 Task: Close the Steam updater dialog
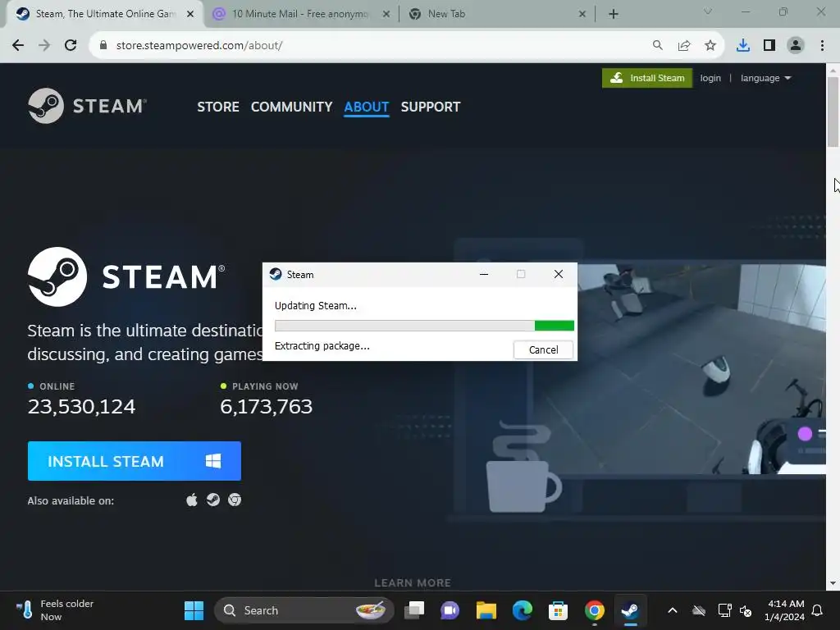click(x=558, y=274)
